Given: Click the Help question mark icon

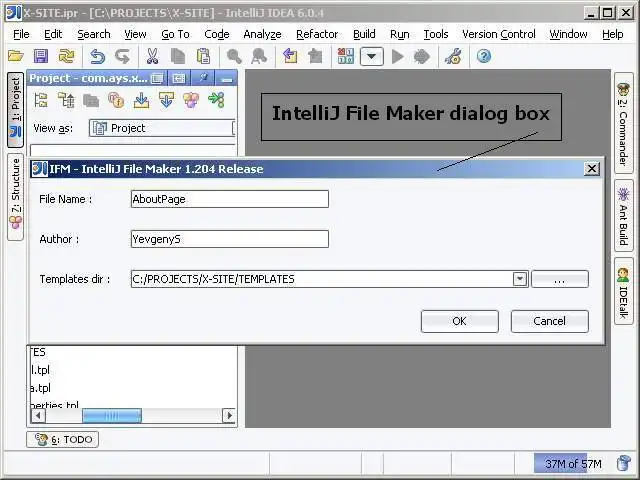Looking at the screenshot, I should coord(484,56).
